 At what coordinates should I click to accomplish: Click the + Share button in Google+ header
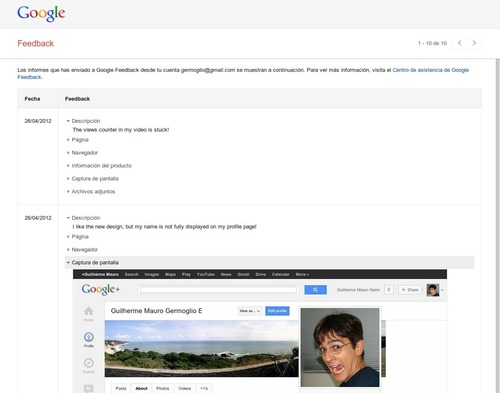pyautogui.click(x=410, y=290)
